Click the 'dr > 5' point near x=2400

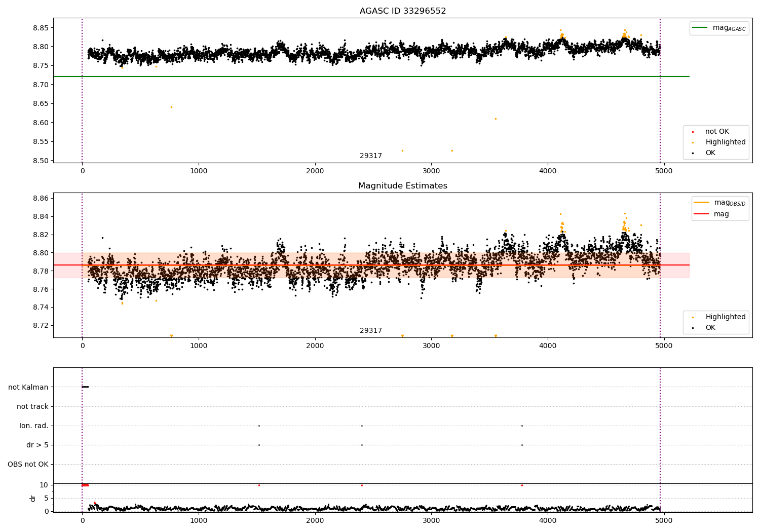click(x=362, y=445)
